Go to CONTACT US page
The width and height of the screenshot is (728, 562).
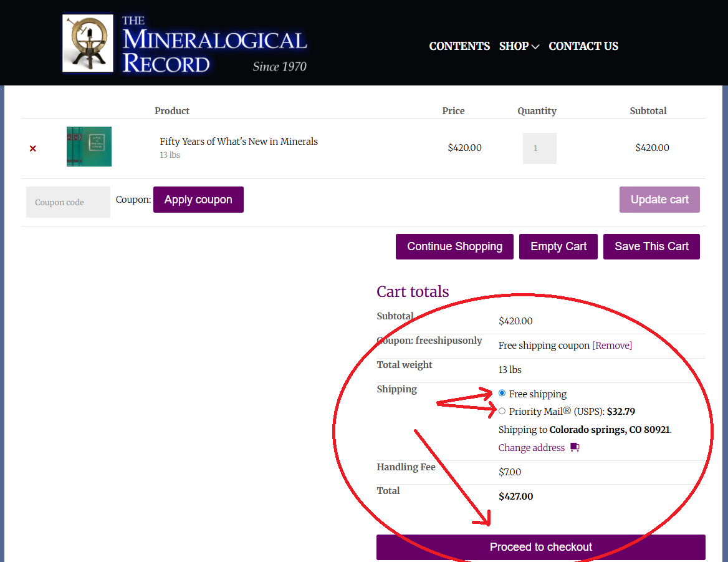(583, 46)
